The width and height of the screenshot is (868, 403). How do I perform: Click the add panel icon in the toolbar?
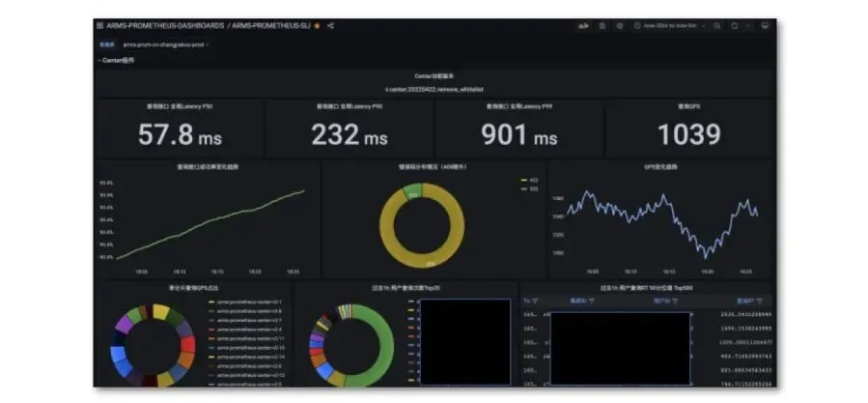click(583, 26)
